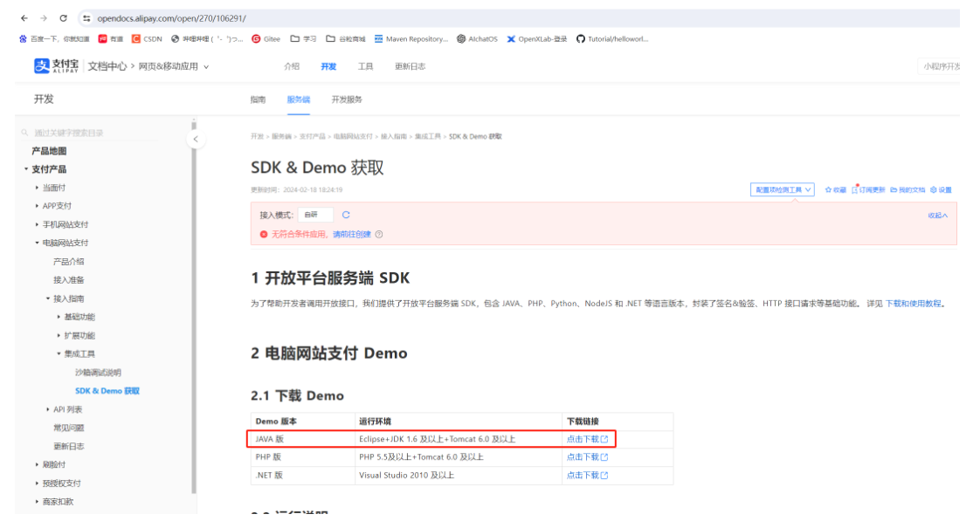This screenshot has width=980, height=521.
Task: Open the 接入模式 自研 selector
Action: (x=315, y=215)
